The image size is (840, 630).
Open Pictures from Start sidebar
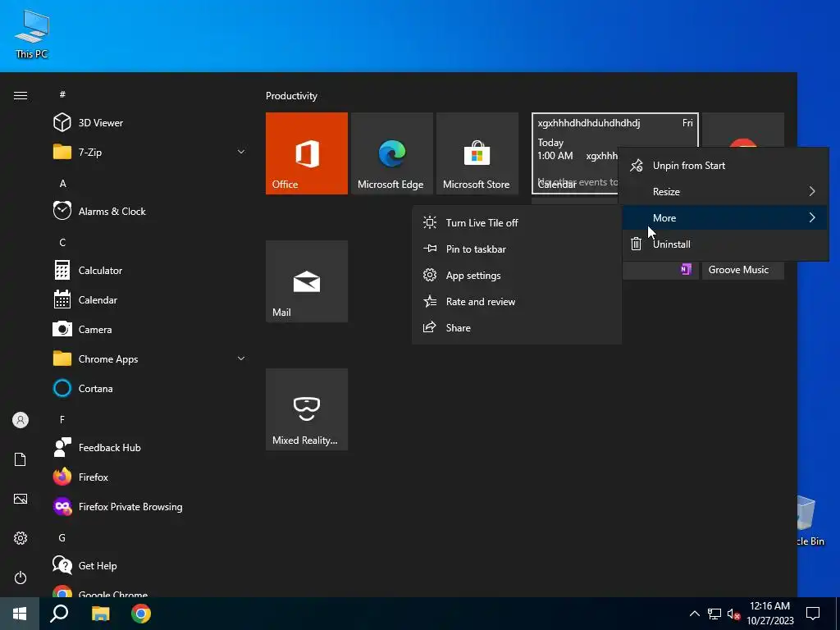tap(21, 499)
